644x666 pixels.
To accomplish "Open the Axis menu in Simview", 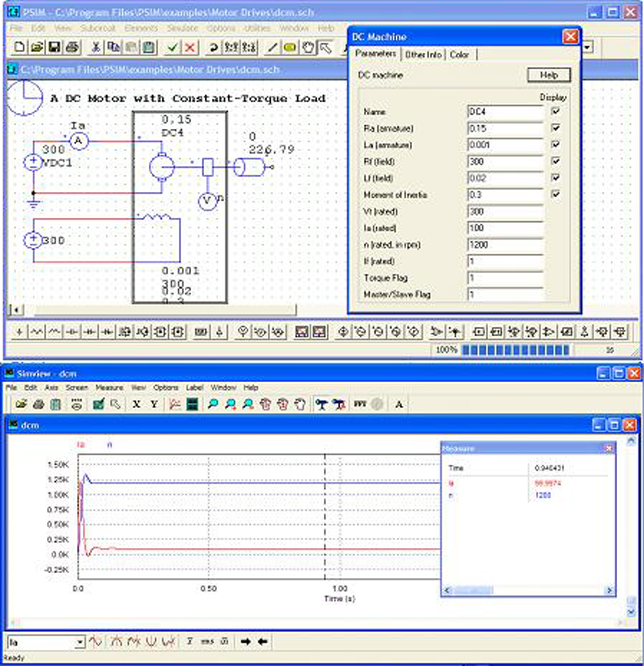I will point(51,387).
